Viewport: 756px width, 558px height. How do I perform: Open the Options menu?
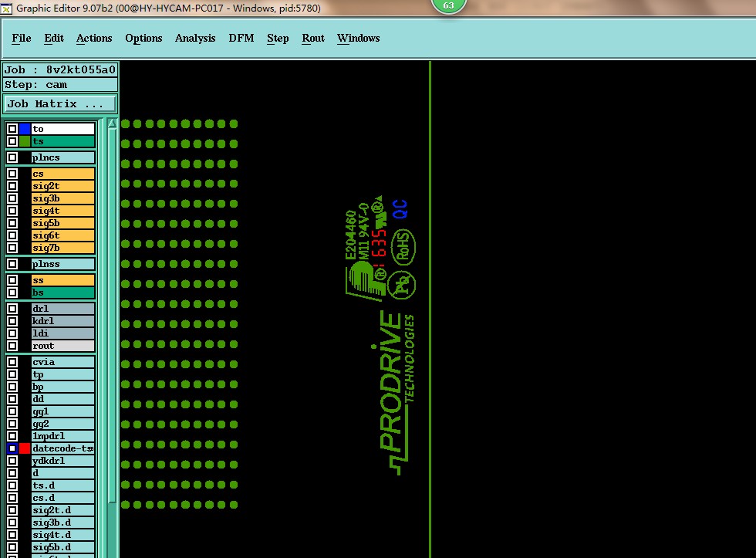pos(143,38)
